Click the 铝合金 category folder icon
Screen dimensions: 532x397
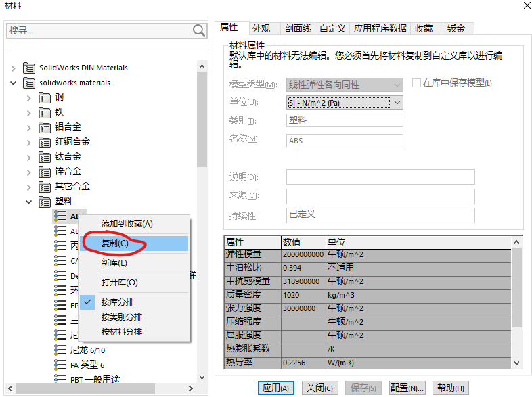[45, 128]
